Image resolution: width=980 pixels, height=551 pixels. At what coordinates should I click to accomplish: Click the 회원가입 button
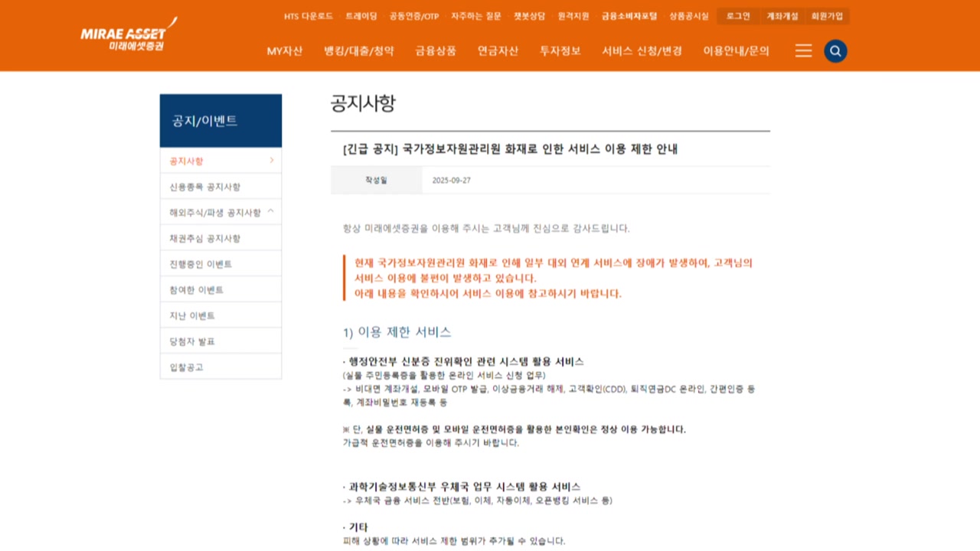[x=827, y=16]
